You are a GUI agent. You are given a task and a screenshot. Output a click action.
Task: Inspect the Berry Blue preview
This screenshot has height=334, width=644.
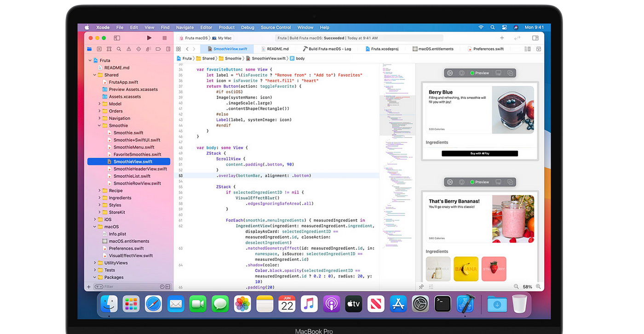coord(461,73)
